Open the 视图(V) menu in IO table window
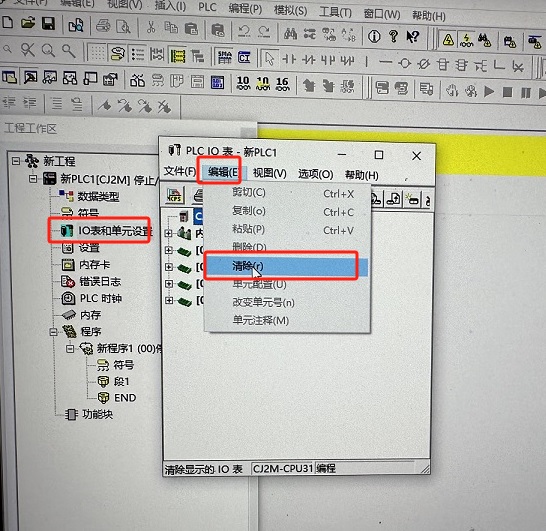546x531 pixels. (270, 173)
